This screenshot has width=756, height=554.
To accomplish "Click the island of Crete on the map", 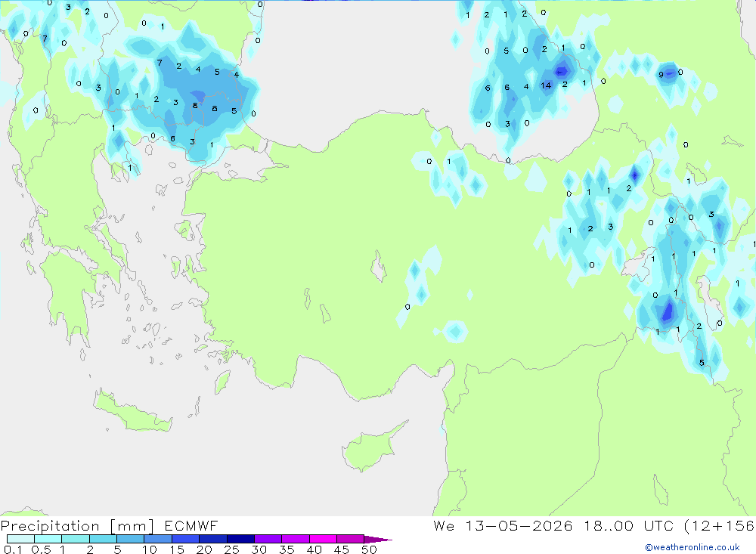I will click(132, 412).
